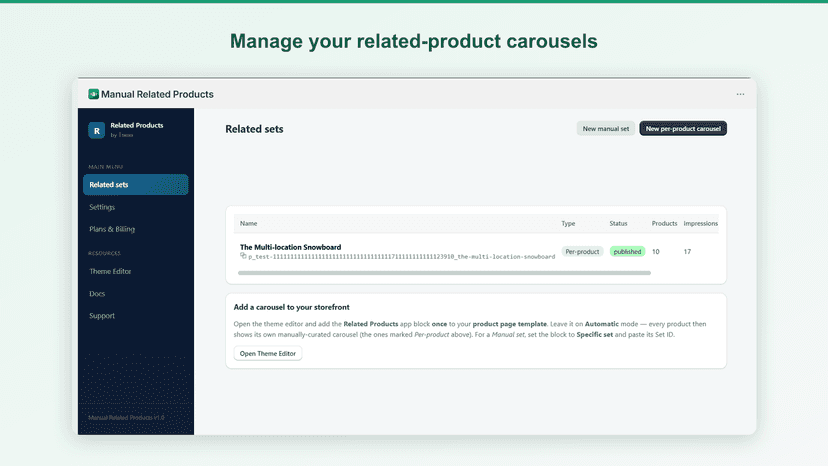This screenshot has height=466, width=828.
Task: Open the Related sets menu item
Action: pos(136,184)
